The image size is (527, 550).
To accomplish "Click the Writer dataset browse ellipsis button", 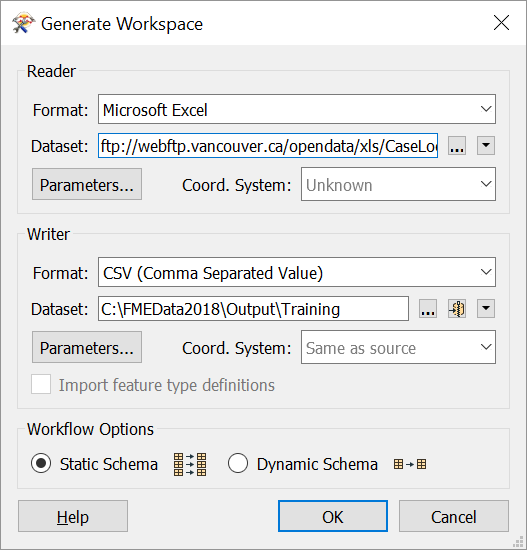I will point(428,309).
